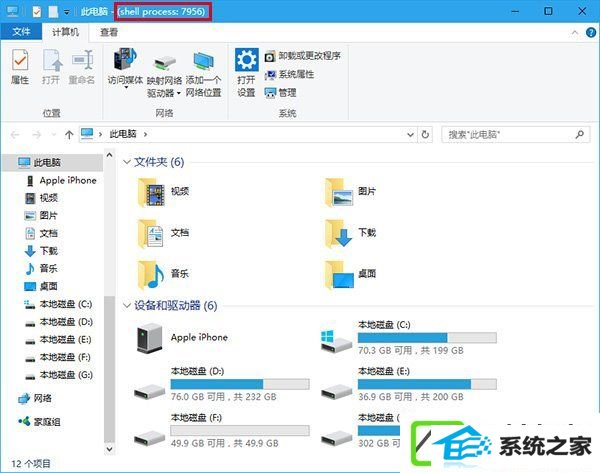Open 打开设置 settings gear icon
Image resolution: width=600 pixels, height=473 pixels.
[246, 60]
